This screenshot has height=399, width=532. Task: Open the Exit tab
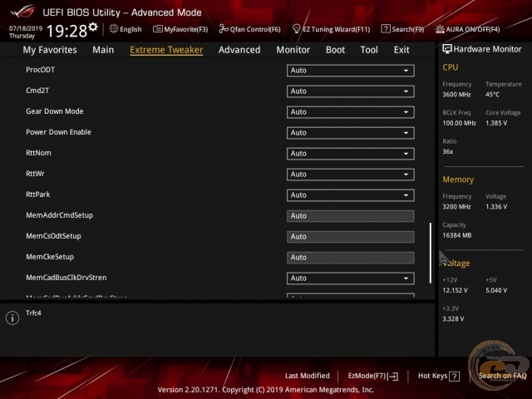coord(401,50)
